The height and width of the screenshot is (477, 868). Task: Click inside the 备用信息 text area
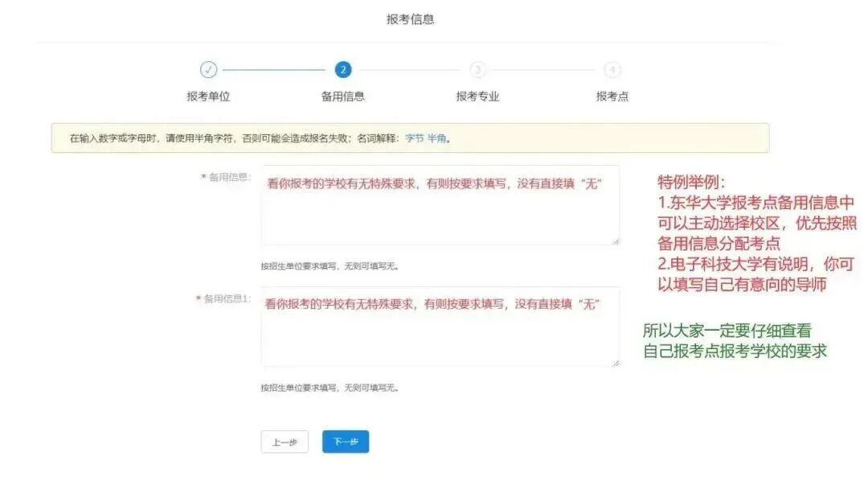pos(438,205)
